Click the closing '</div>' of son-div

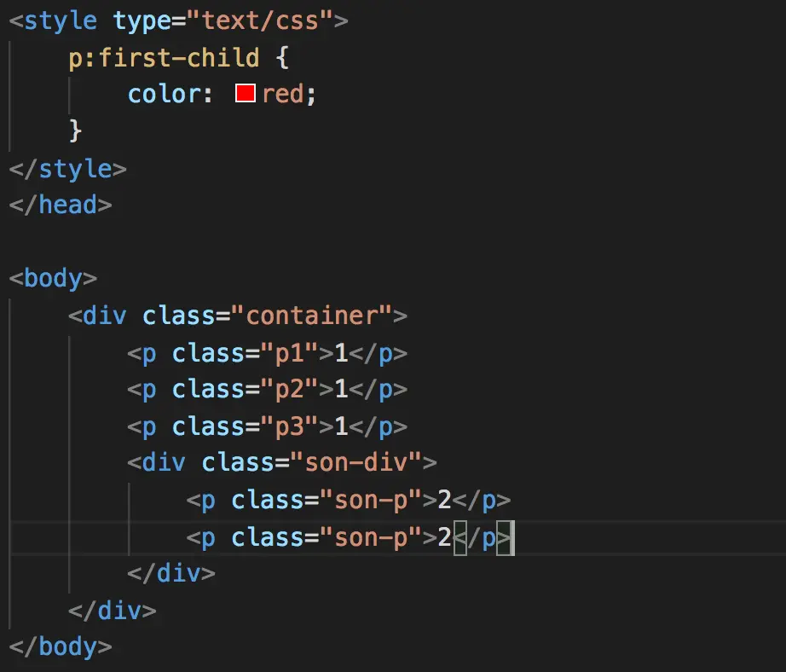tap(171, 573)
